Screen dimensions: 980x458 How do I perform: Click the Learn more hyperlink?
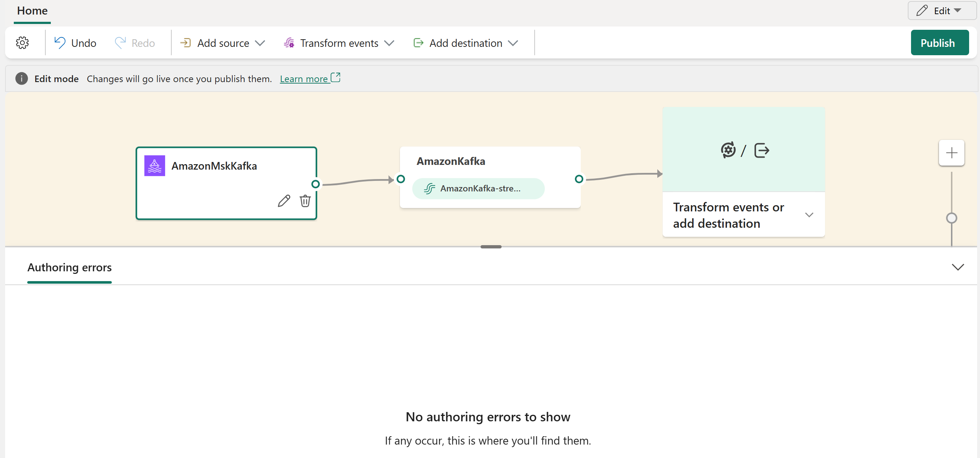(x=306, y=79)
